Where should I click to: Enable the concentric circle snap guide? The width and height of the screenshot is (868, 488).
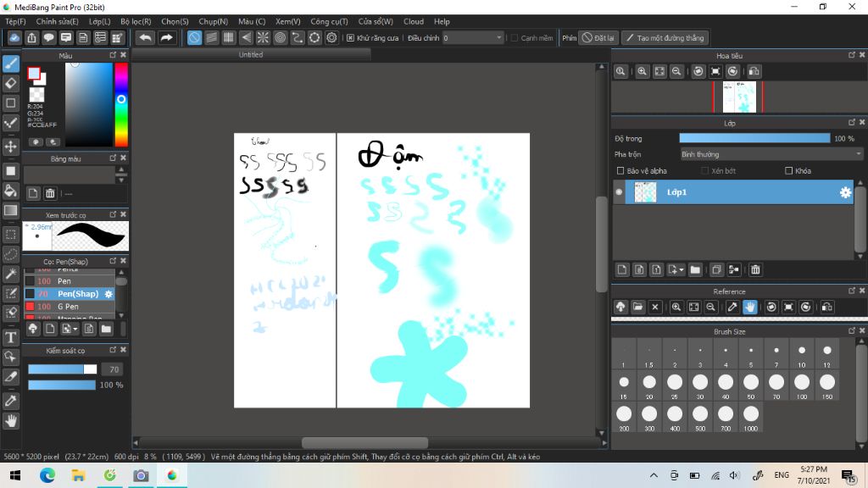[x=280, y=37]
